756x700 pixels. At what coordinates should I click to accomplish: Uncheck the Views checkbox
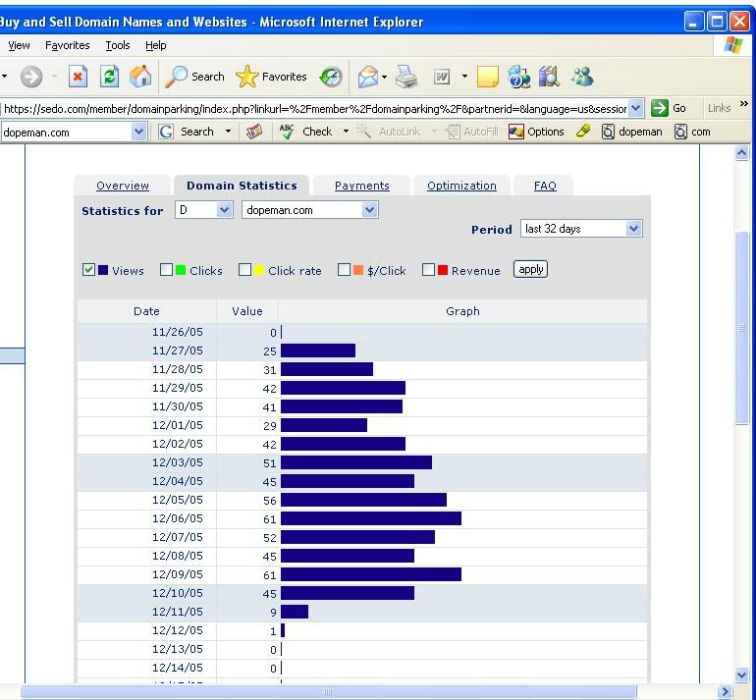(x=89, y=270)
